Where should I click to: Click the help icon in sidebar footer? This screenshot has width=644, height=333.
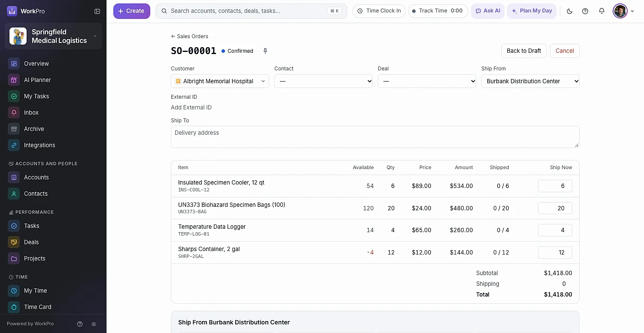click(80, 324)
